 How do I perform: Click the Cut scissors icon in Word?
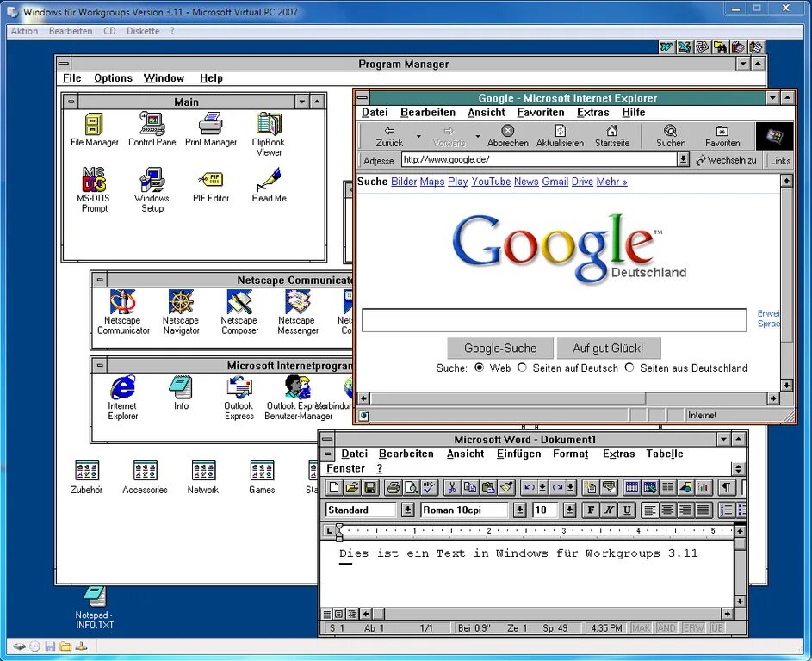pyautogui.click(x=451, y=487)
